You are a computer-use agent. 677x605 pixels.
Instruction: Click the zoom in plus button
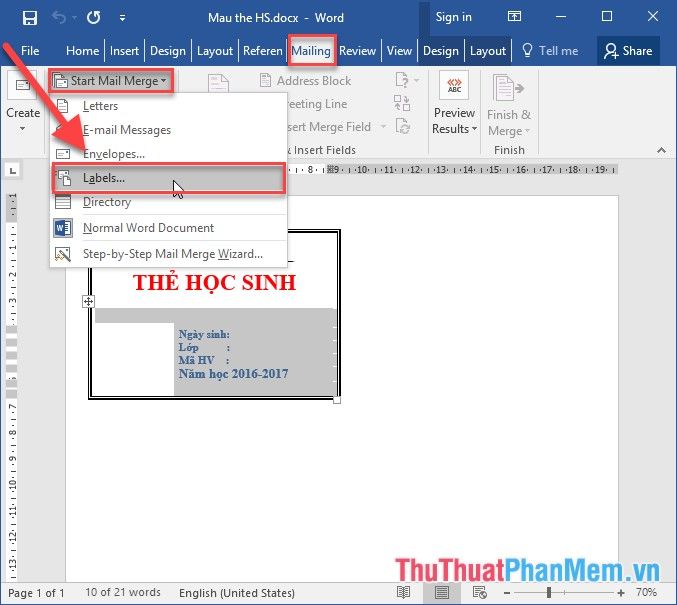[x=621, y=593]
